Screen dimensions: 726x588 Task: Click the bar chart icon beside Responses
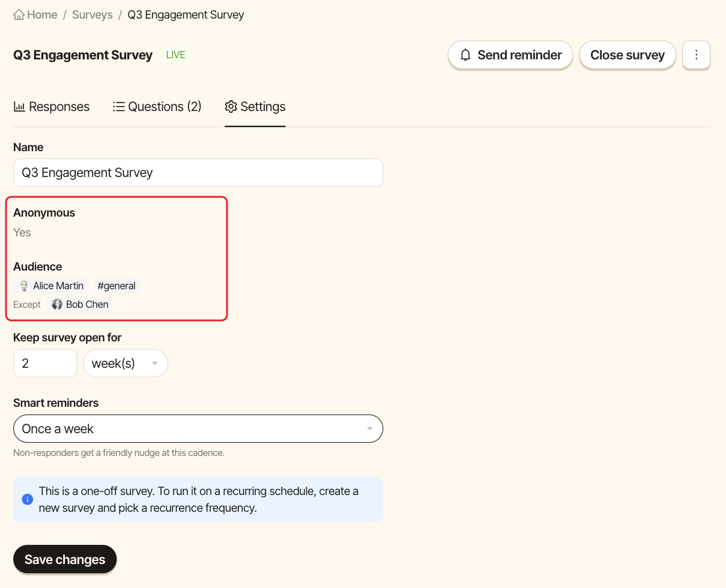click(x=19, y=107)
